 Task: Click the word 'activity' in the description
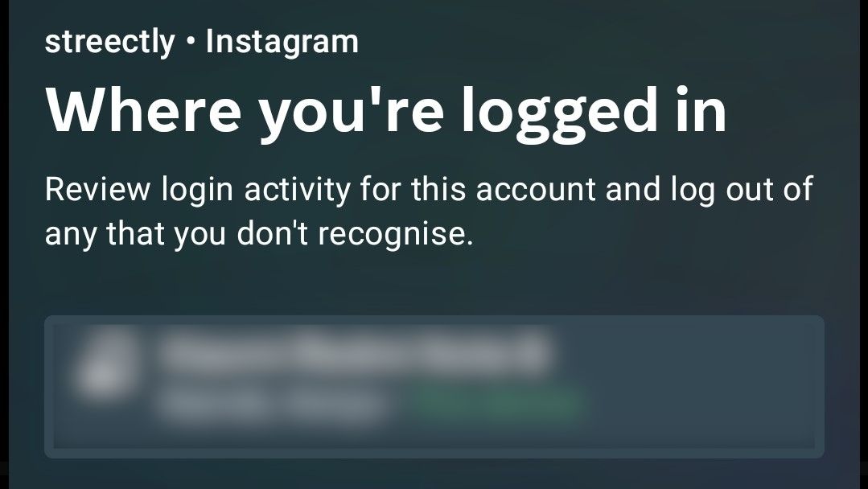(298, 191)
